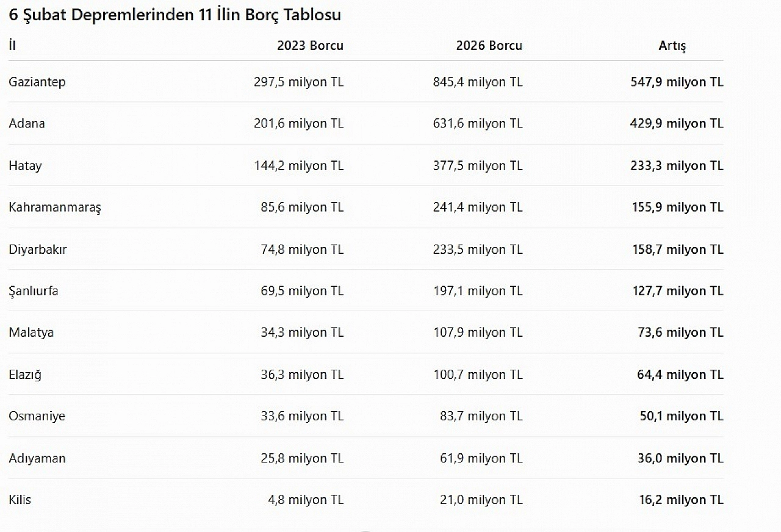Select the '2026 Borcu' column header
The image size is (781, 532).
[x=489, y=46]
